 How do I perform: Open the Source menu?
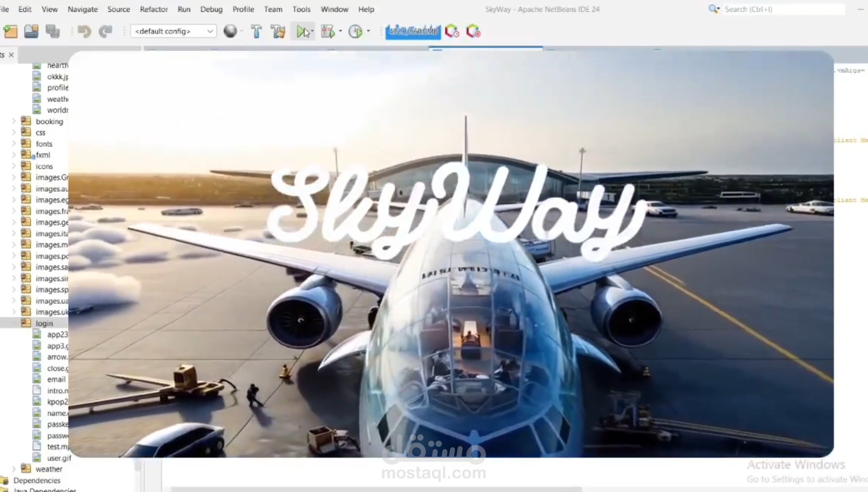119,9
